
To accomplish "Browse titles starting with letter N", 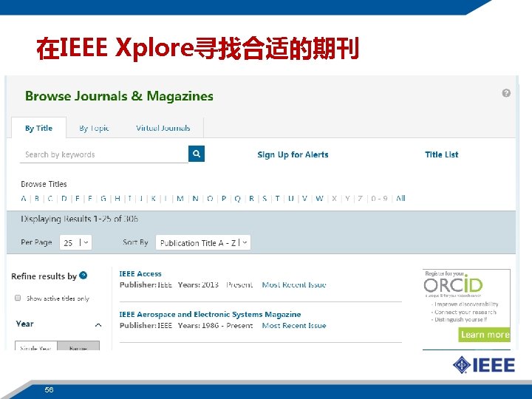I will [x=195, y=199].
